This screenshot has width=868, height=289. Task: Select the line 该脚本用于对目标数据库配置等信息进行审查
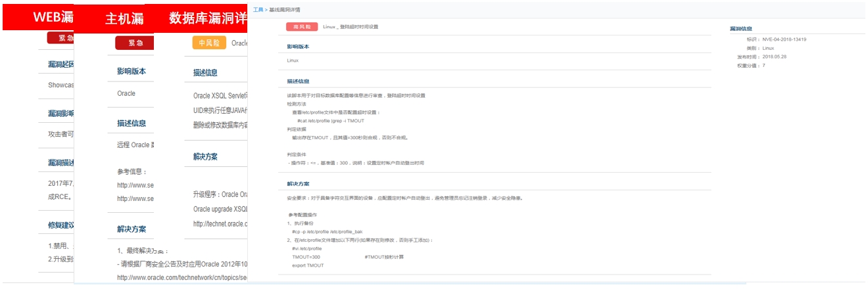point(356,95)
